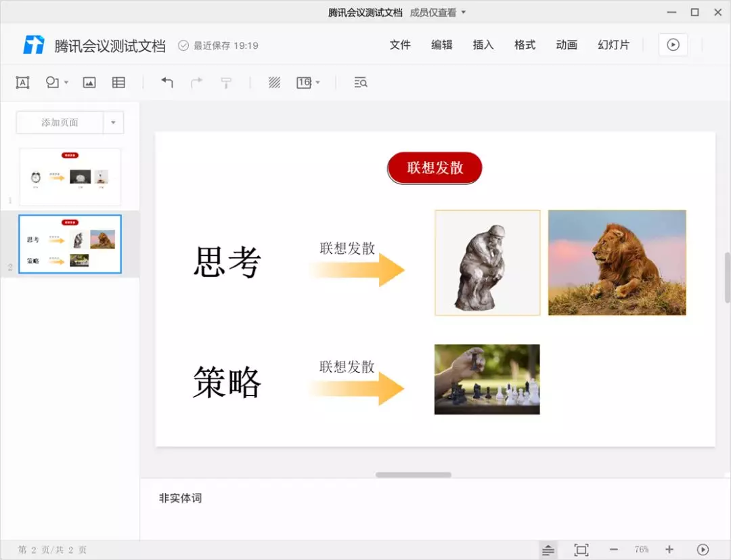Toggle the notes panel icon in status bar

(x=548, y=550)
